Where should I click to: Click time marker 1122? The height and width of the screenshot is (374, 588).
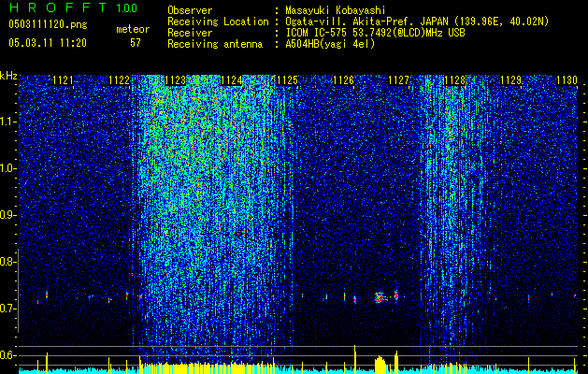coord(120,80)
